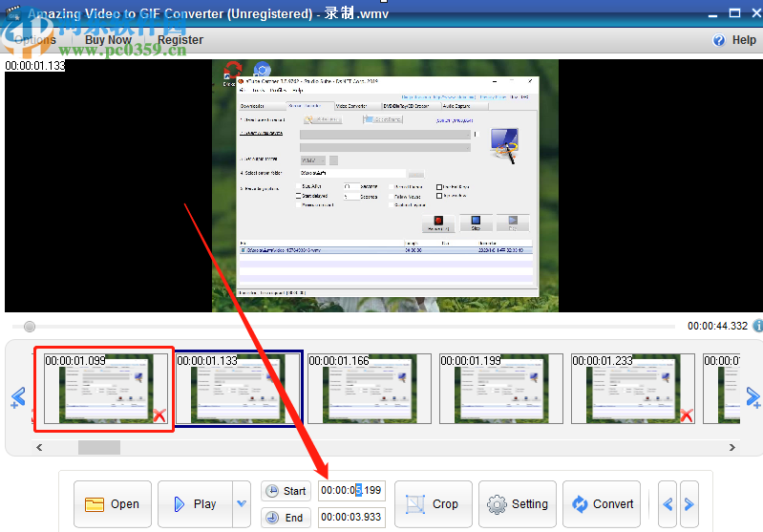Click the Play button
The width and height of the screenshot is (763, 532).
[195, 504]
